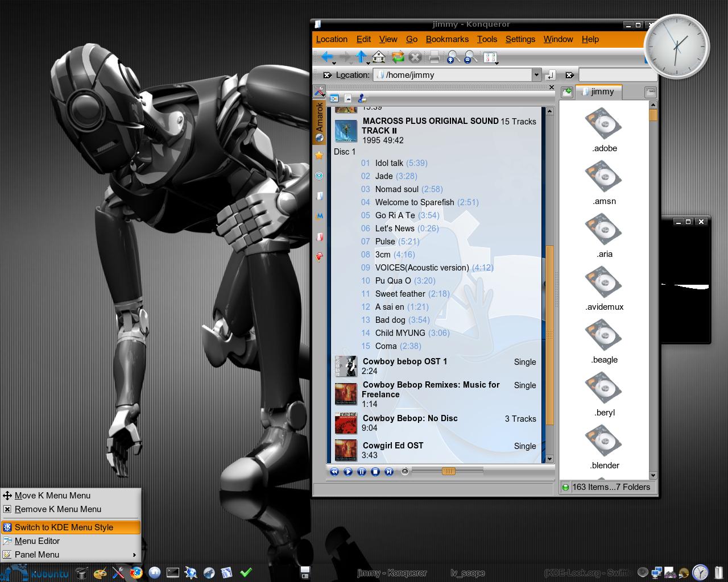Click the Amarok play button
Viewport: 728px width, 582px height.
tap(348, 472)
